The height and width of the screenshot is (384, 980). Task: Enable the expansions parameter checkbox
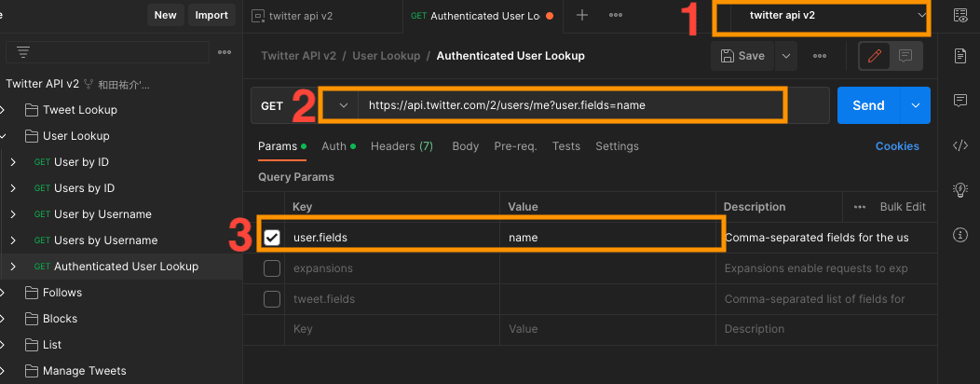point(272,268)
